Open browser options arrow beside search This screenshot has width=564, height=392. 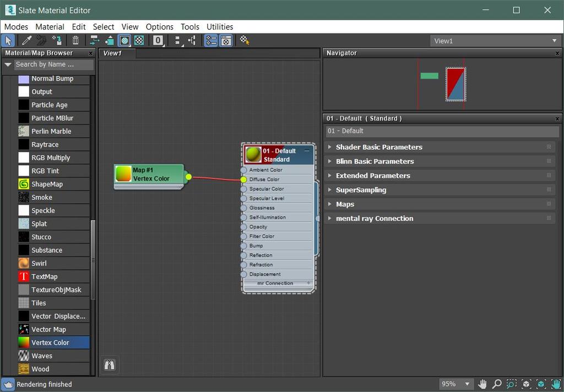[8, 65]
